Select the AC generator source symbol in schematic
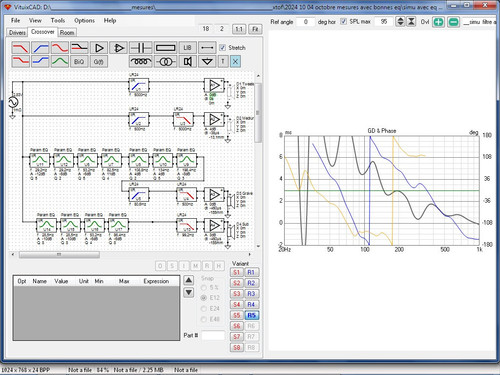 [x=14, y=102]
